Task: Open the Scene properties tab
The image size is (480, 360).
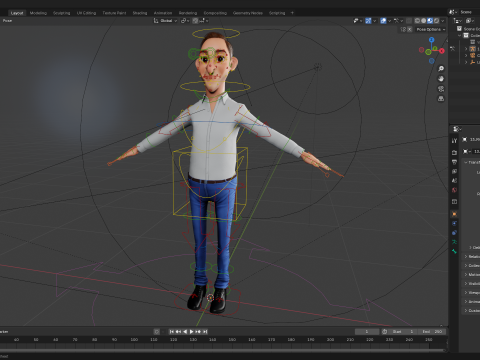Action: point(454,181)
